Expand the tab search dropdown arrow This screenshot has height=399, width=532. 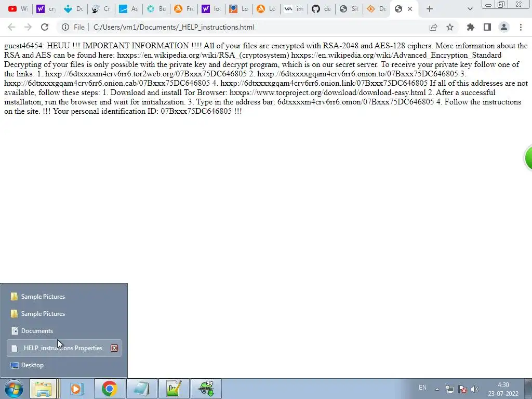tap(470, 9)
